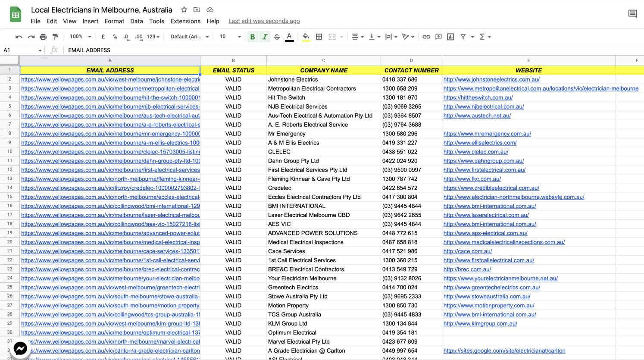The image size is (644, 360).
Task: Toggle Strikethrough formatting
Action: click(x=277, y=37)
